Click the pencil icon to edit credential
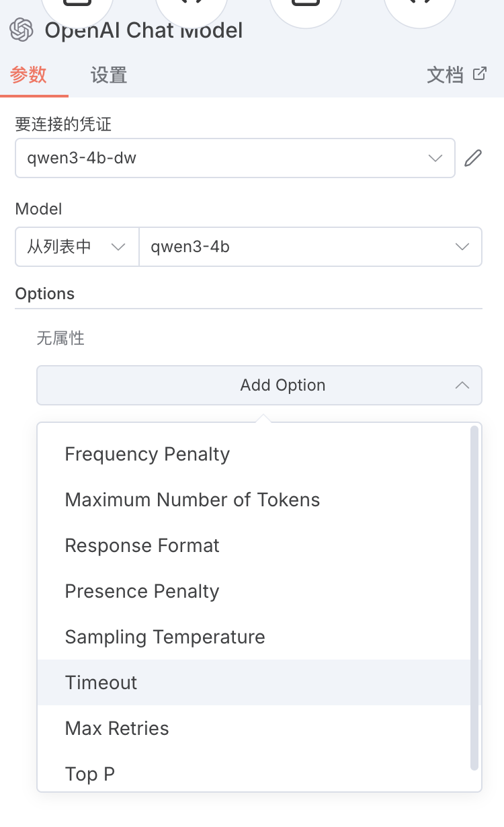 [x=474, y=159]
